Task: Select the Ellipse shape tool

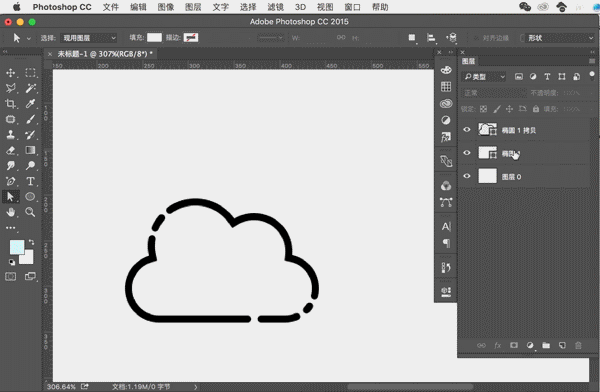Action: (30, 196)
